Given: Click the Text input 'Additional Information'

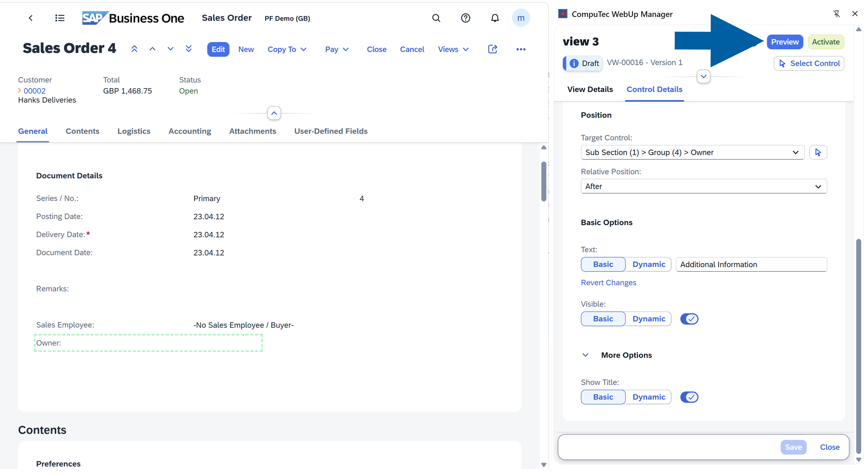Looking at the screenshot, I should coord(751,264).
